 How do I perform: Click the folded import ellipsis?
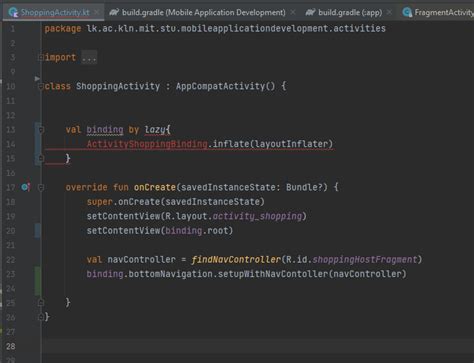coord(89,58)
